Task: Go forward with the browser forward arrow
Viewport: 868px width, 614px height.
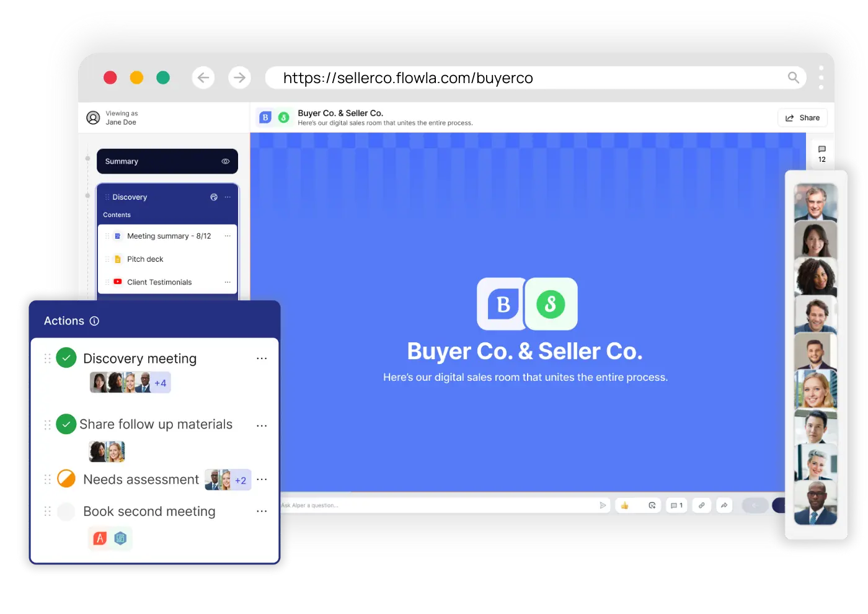Action: (239, 78)
